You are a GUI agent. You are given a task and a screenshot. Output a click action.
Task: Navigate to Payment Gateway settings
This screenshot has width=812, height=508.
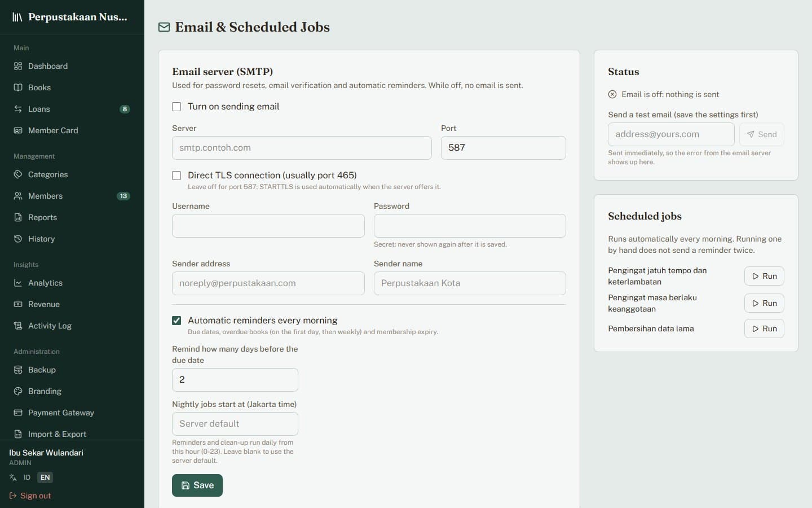point(72,413)
